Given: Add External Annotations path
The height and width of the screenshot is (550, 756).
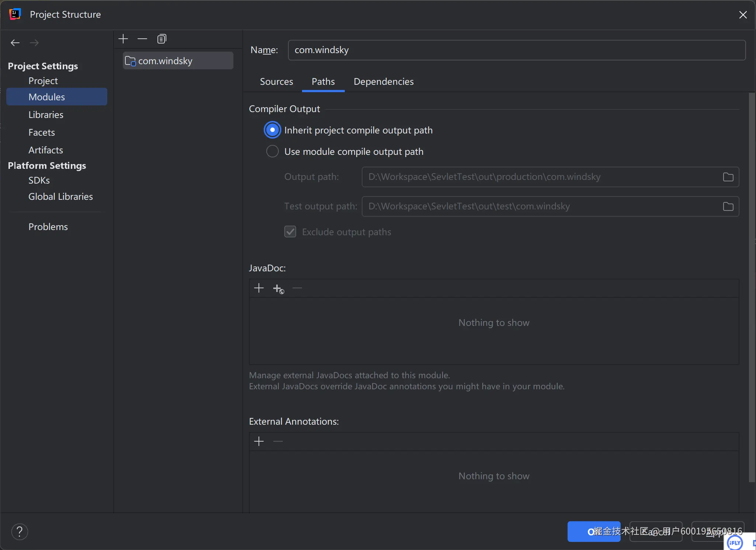Looking at the screenshot, I should pos(259,441).
